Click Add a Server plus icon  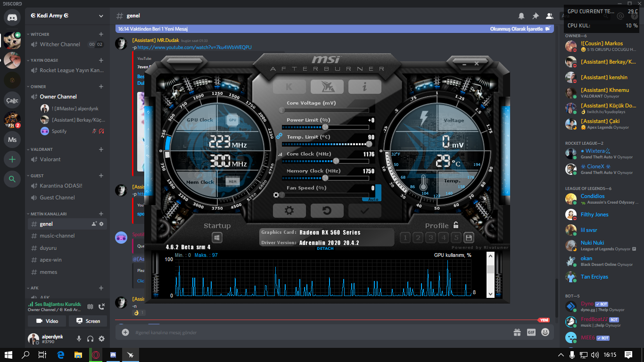[x=12, y=159]
